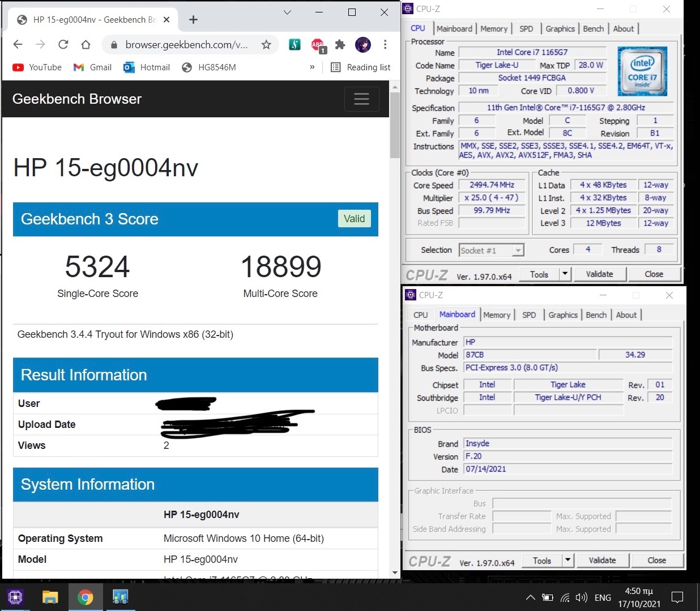Open the battery status tray icon
The height and width of the screenshot is (611, 700).
pyautogui.click(x=548, y=597)
